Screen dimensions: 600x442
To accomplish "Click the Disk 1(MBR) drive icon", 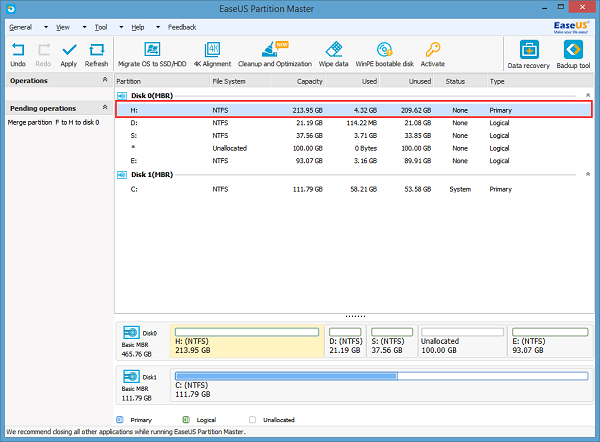I will 122,175.
